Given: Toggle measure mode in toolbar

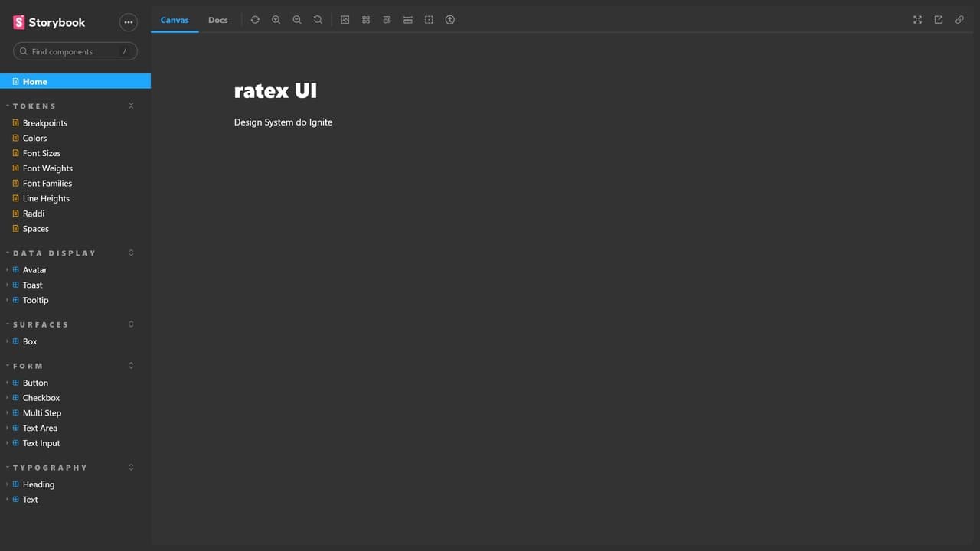Looking at the screenshot, I should pos(408,20).
